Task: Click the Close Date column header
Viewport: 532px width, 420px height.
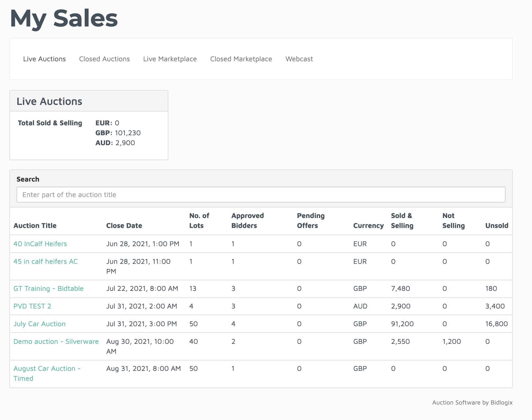Action: pyautogui.click(x=124, y=225)
